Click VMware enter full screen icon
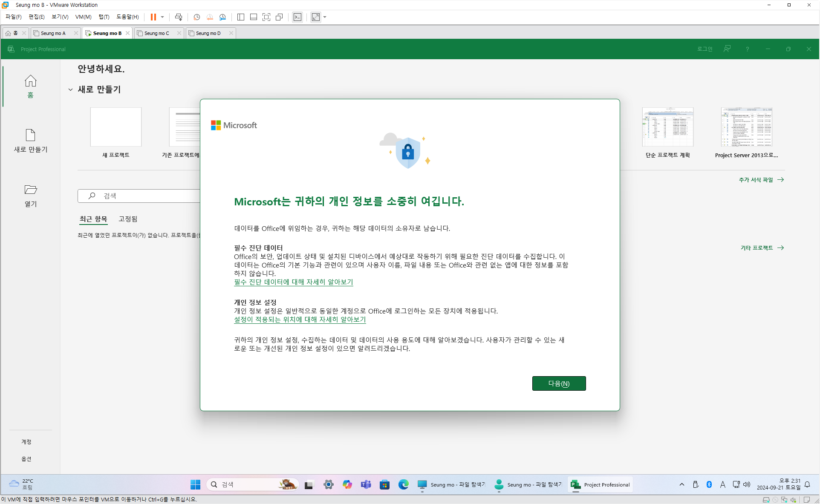 click(266, 17)
